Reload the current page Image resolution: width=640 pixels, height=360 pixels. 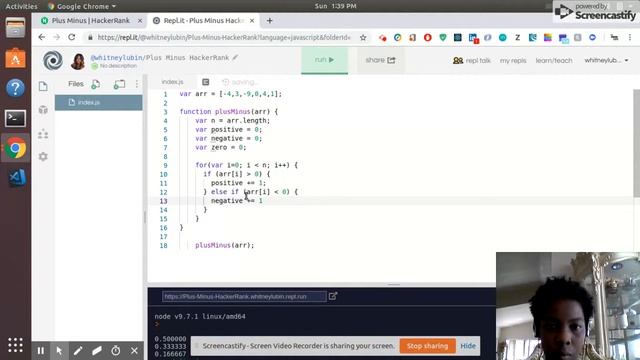[72, 37]
